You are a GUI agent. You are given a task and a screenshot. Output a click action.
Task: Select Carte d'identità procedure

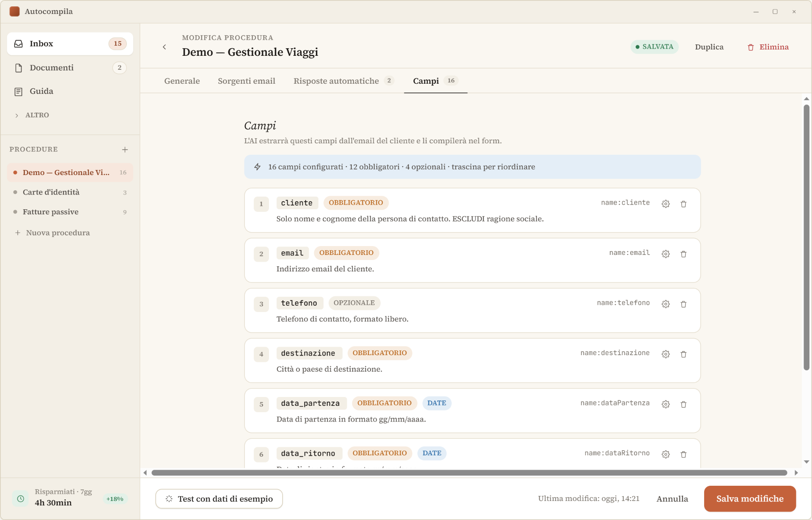[x=70, y=192]
